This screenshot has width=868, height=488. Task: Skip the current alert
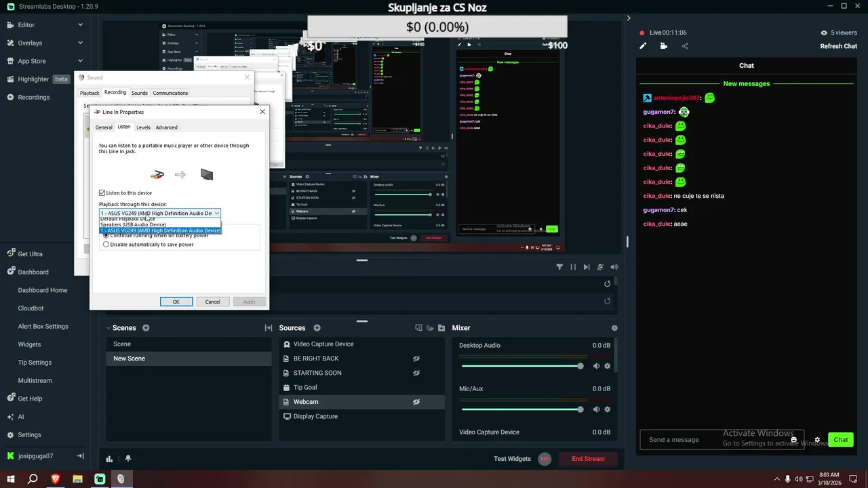pos(587,267)
